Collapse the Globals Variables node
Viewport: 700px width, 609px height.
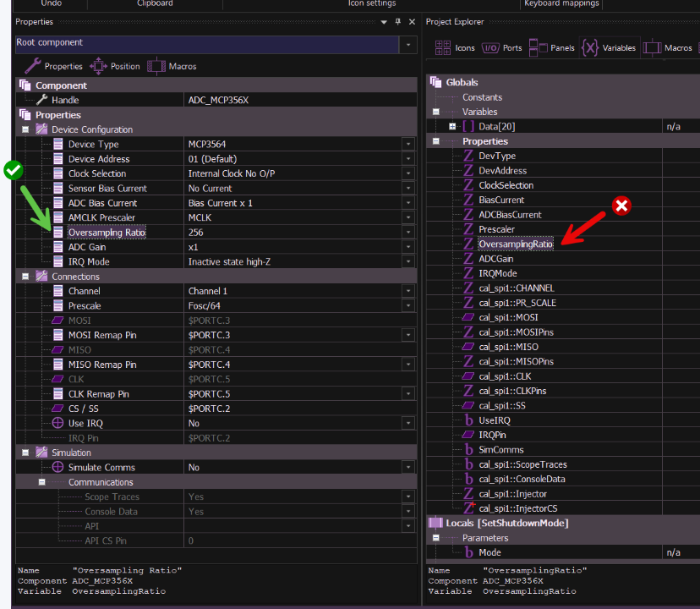[436, 112]
